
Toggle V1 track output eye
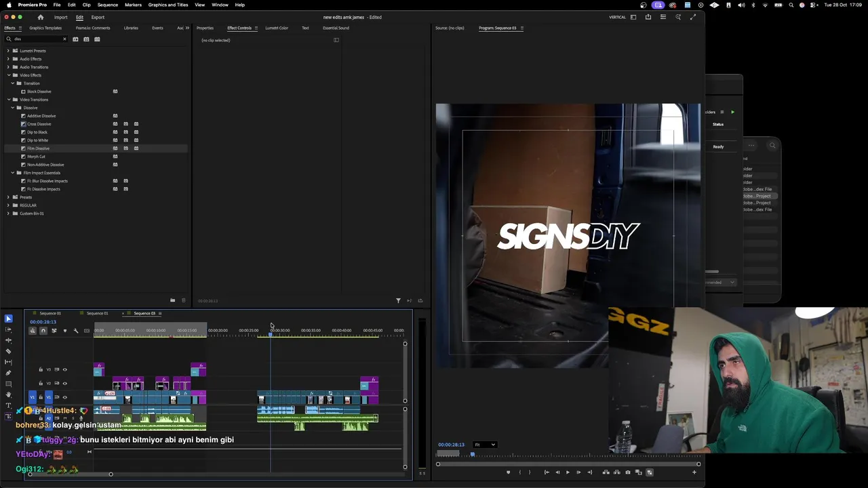(x=65, y=397)
